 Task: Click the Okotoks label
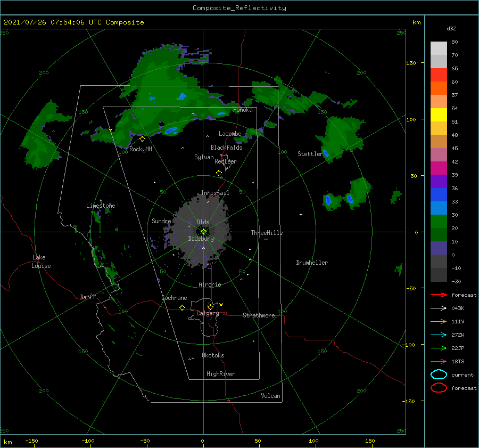[213, 355]
